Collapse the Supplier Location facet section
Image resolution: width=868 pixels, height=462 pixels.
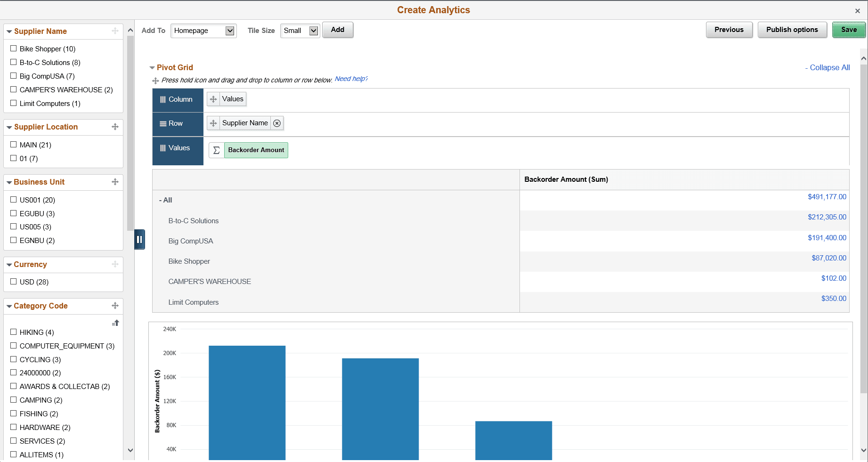(9, 127)
